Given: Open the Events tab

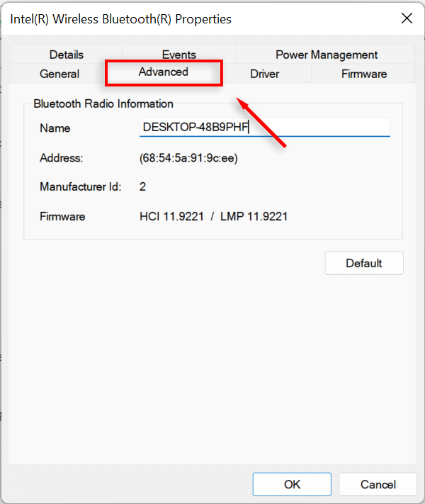Looking at the screenshot, I should (178, 55).
